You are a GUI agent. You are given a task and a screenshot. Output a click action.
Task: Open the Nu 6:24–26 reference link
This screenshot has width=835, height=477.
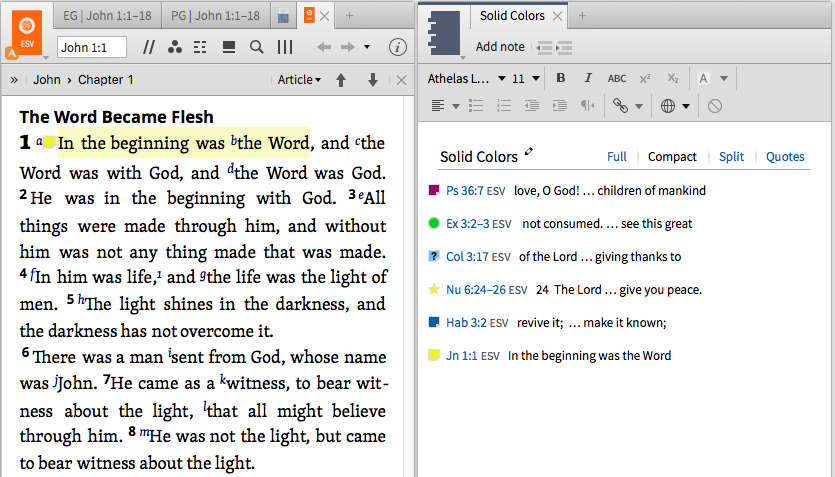pyautogui.click(x=476, y=290)
